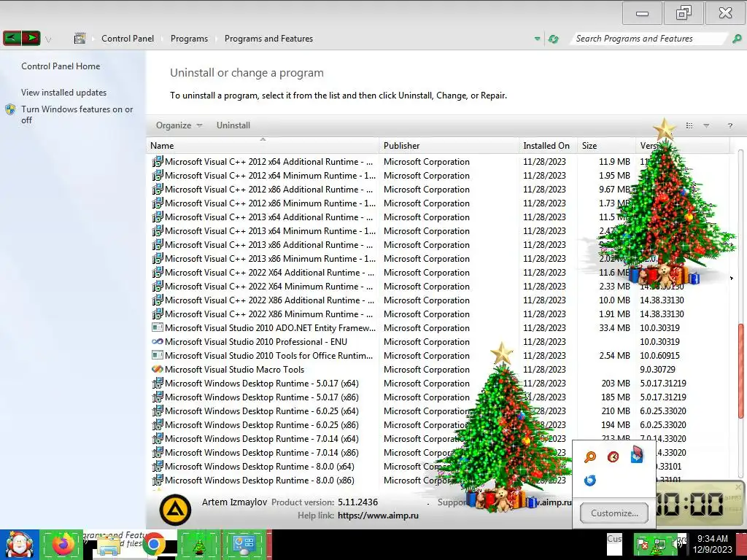This screenshot has width=747, height=560.
Task: Click the green Back arrow button
Action: [x=12, y=38]
